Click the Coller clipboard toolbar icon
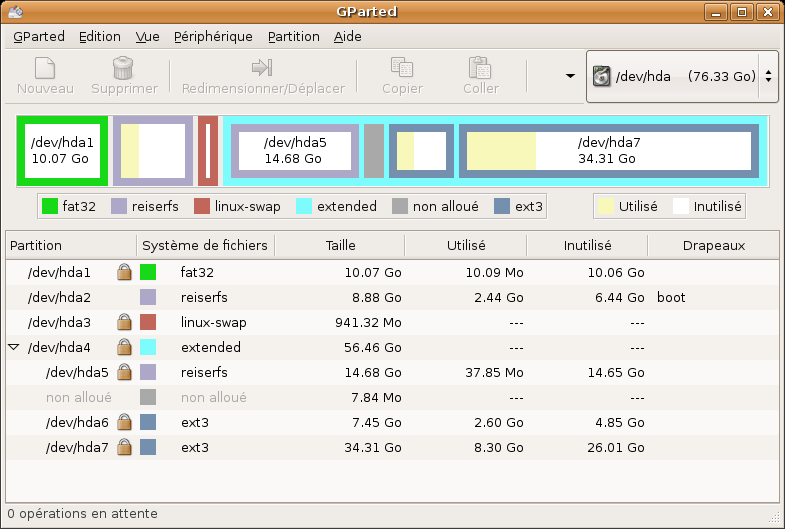The height and width of the screenshot is (529, 785). [x=480, y=68]
